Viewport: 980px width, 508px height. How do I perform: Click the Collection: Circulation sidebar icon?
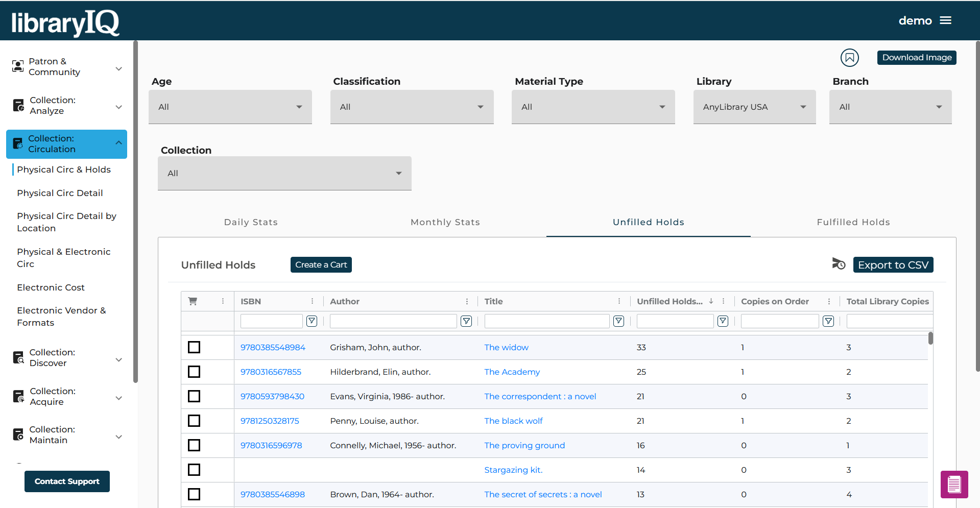[x=18, y=143]
